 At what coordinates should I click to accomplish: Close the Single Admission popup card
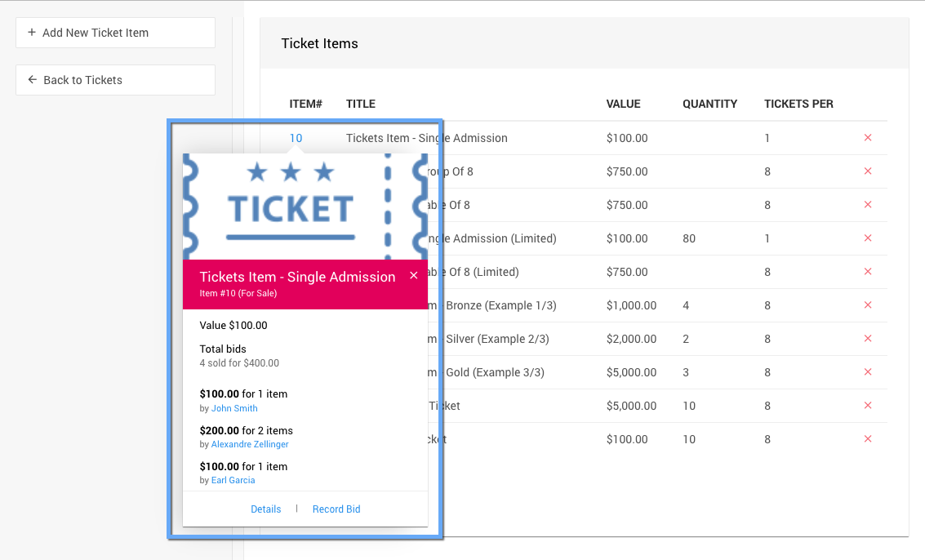point(414,276)
